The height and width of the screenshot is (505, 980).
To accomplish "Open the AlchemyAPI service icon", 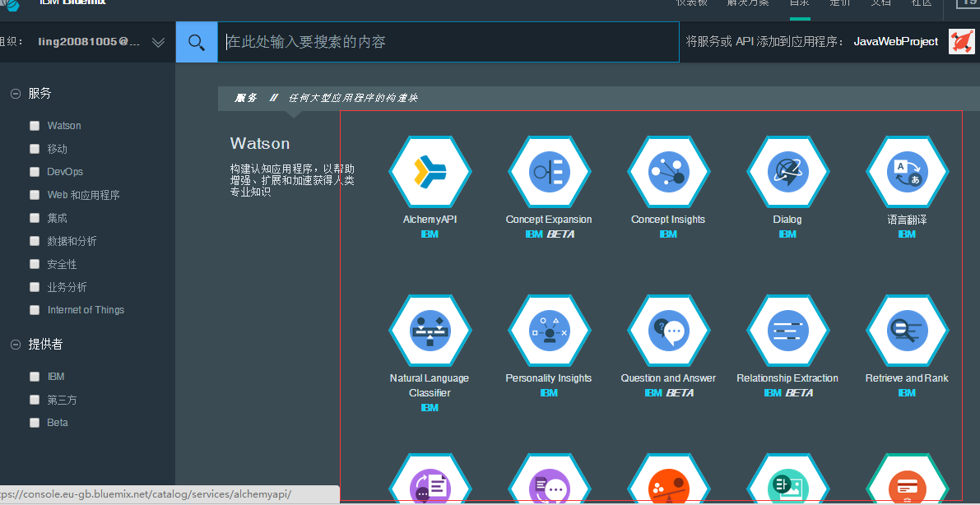I will [x=430, y=172].
